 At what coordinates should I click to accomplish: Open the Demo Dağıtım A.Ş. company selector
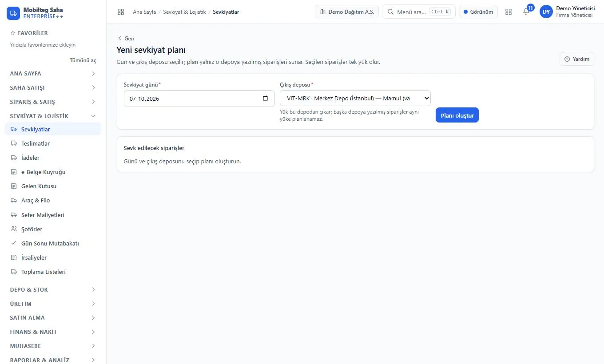346,12
